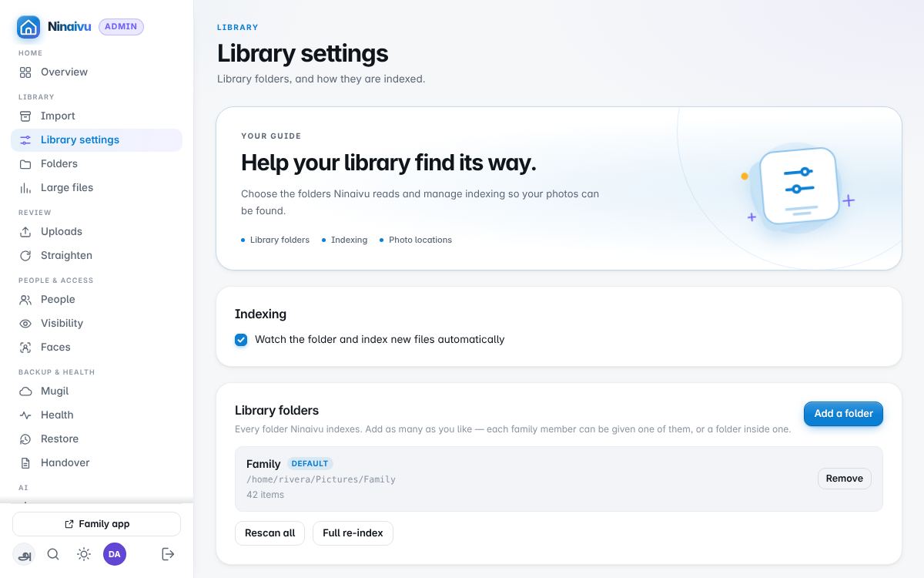Image resolution: width=924 pixels, height=578 pixels.
Task: Select Library settings in the sidebar
Action: coord(96,139)
